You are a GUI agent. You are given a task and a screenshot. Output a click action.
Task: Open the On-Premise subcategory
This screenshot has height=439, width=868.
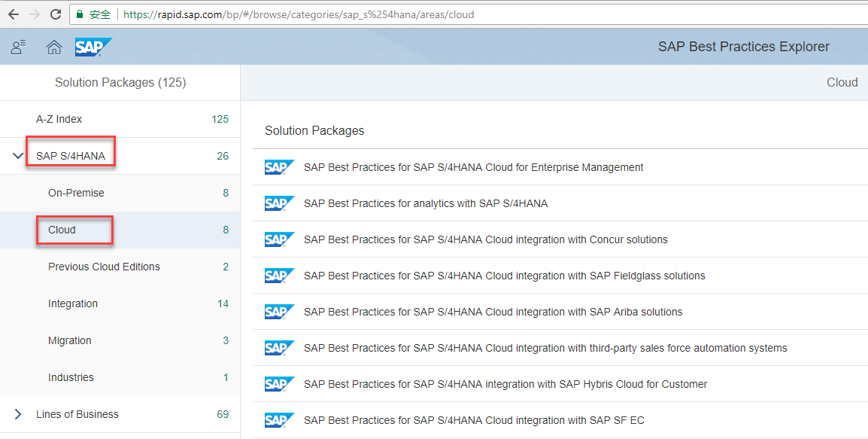click(120, 193)
